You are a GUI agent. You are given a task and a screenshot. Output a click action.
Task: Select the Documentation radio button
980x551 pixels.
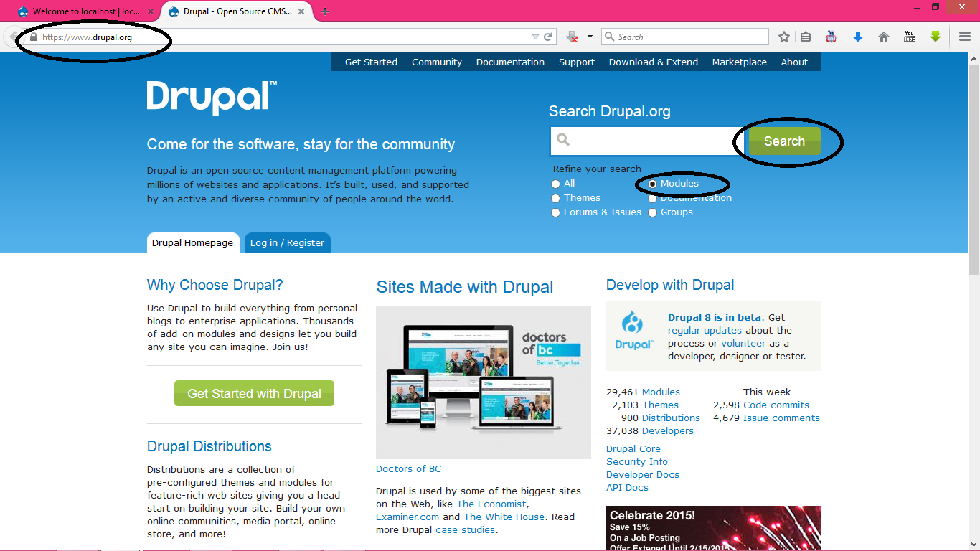[652, 198]
